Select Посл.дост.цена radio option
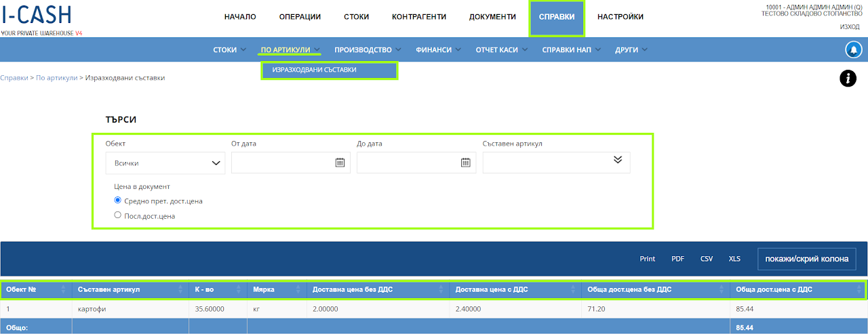The height and width of the screenshot is (334, 868). point(118,215)
